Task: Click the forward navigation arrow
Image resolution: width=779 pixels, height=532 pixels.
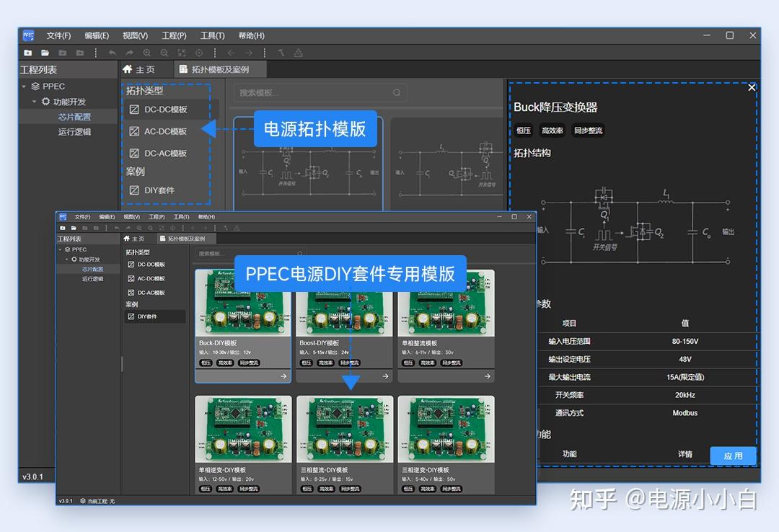Action: click(x=248, y=52)
